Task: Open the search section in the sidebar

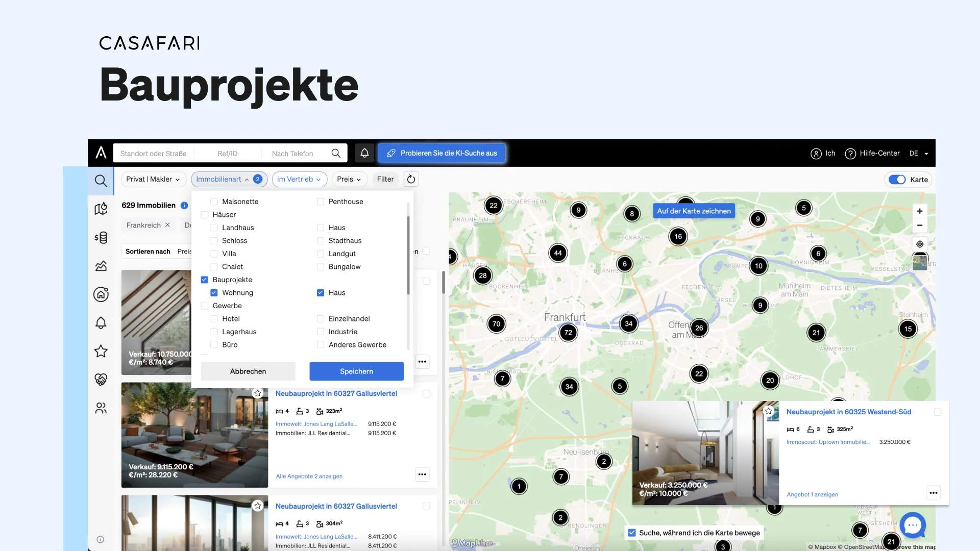Action: click(101, 181)
